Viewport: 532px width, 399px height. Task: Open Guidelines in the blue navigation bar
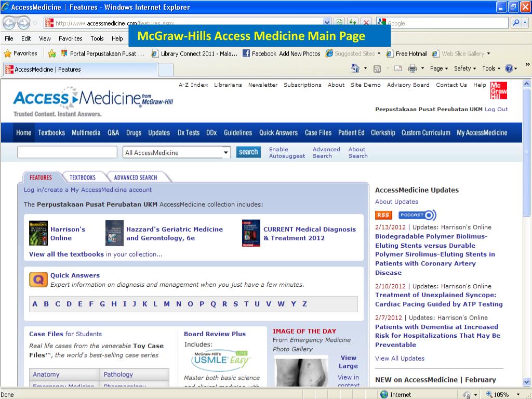coord(238,132)
